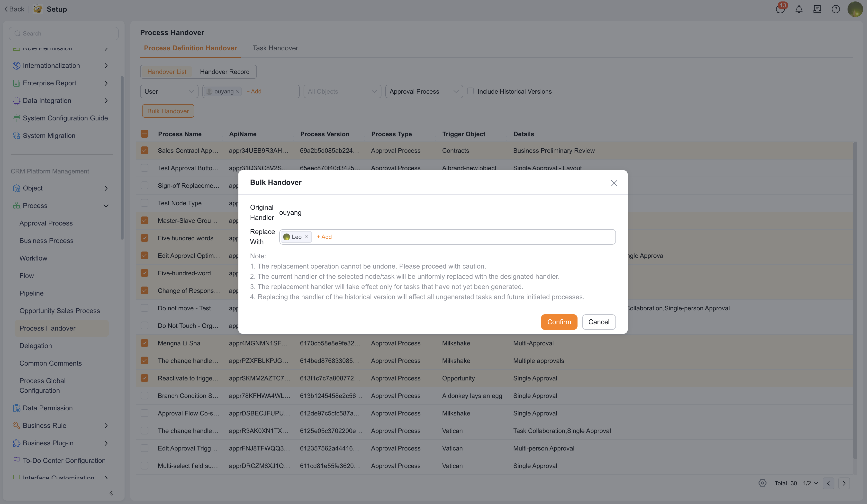This screenshot has height=504, width=867.
Task: Collapse the sidebar with double-chevron icon
Action: tap(111, 493)
